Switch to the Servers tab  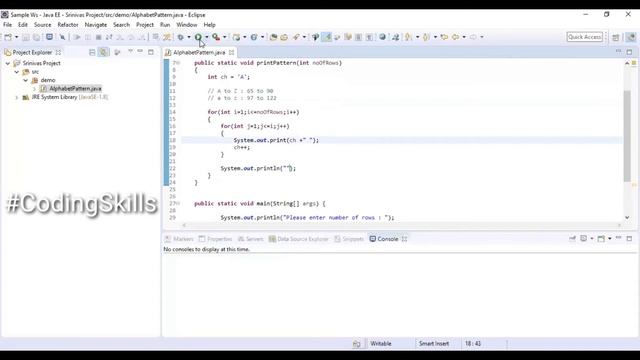251,239
